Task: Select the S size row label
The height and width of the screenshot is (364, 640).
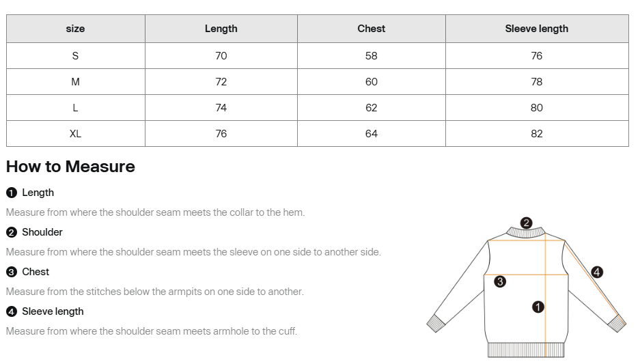Action: (x=75, y=56)
